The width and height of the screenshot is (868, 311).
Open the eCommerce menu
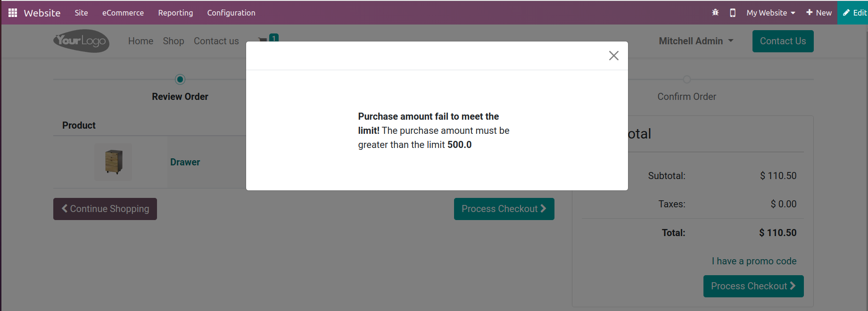pos(123,13)
